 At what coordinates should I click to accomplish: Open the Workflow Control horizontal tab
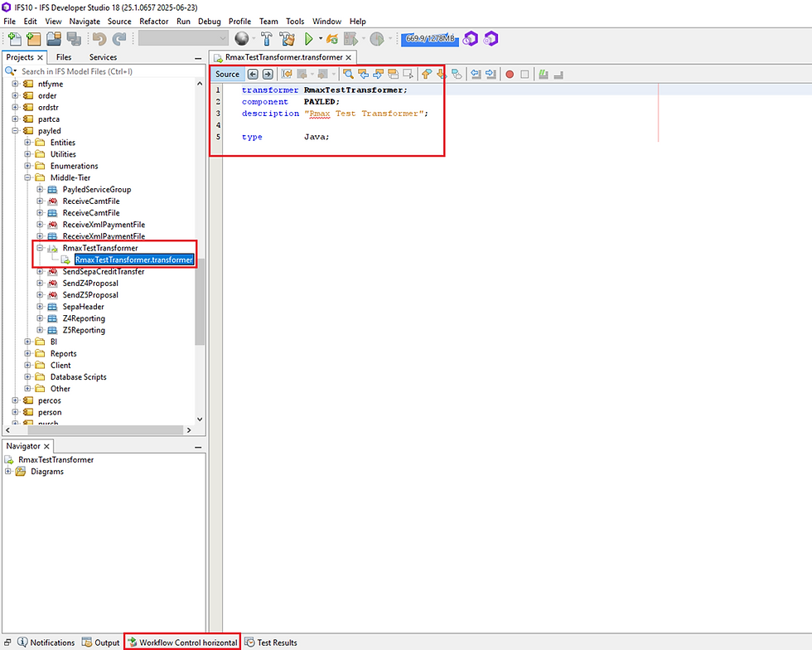pos(182,643)
